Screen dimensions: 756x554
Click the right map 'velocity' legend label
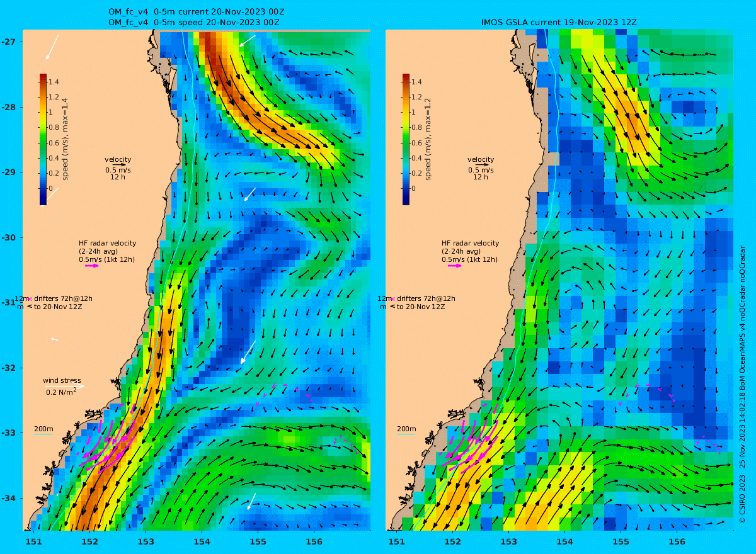coord(481,159)
